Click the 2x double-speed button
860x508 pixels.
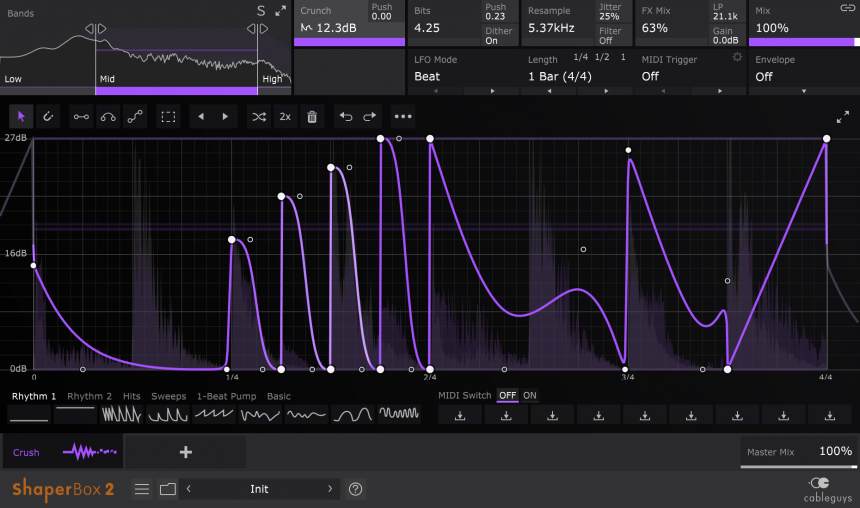pos(285,117)
